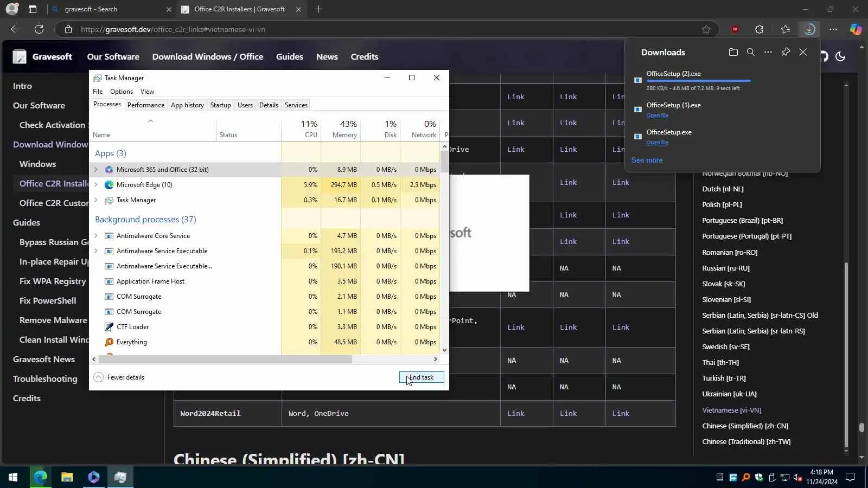Image resolution: width=868 pixels, height=488 pixels.
Task: Click the Windows Security shield tray icon
Action: tap(759, 477)
